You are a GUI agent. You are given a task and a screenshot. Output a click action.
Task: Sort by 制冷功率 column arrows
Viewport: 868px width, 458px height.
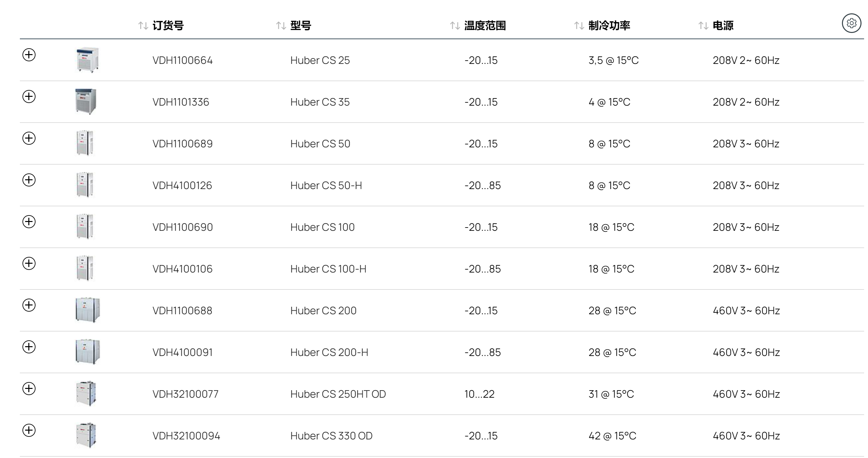(579, 26)
